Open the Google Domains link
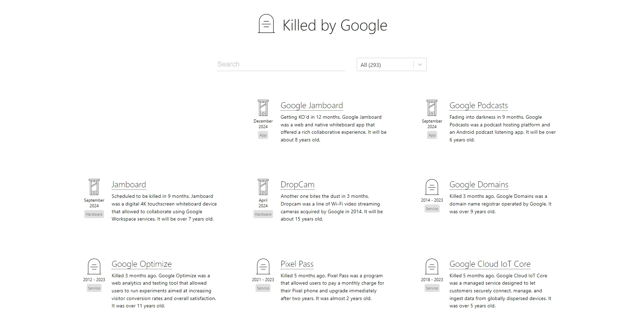This screenshot has width=644, height=313. [x=479, y=185]
